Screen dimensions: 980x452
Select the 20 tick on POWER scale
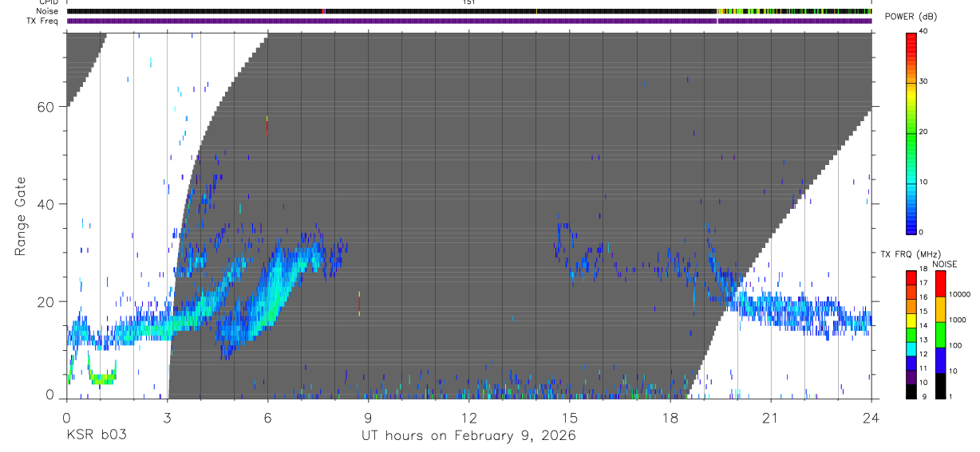pyautogui.click(x=924, y=132)
